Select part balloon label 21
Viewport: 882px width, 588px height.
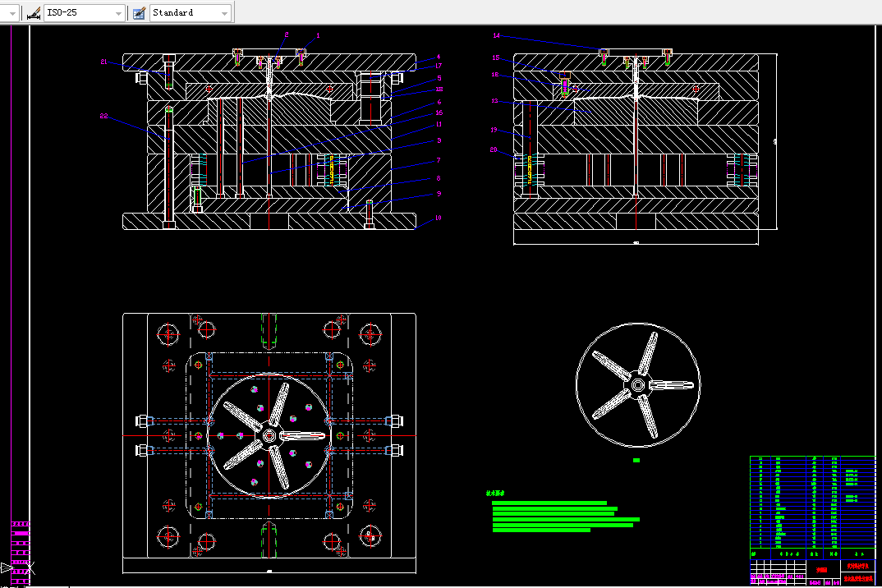(103, 62)
